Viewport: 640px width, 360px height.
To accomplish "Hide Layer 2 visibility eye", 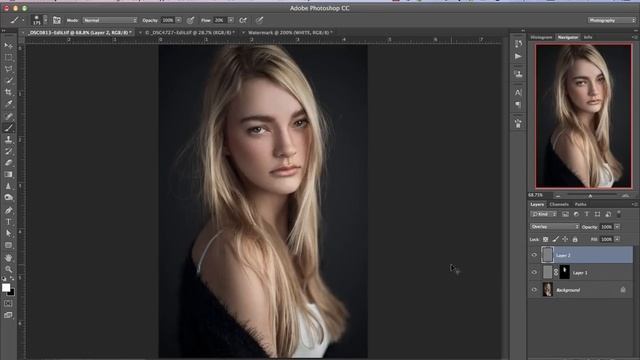I will (534, 255).
